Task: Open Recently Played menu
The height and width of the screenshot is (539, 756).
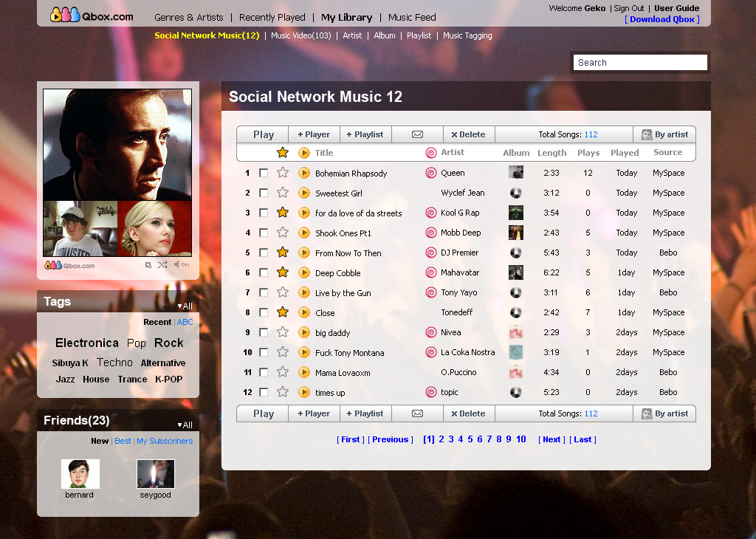Action: pyautogui.click(x=272, y=18)
